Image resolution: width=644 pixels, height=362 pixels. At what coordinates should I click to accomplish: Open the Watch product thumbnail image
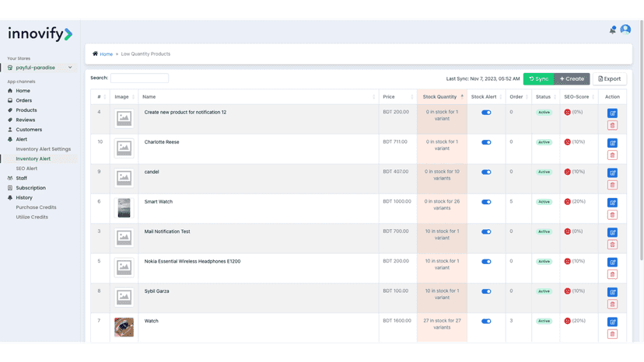pos(124,327)
